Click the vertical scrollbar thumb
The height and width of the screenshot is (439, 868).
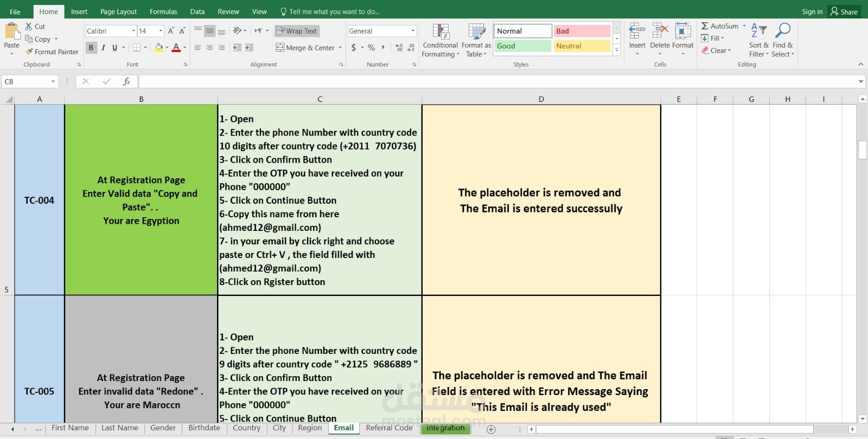(x=863, y=150)
